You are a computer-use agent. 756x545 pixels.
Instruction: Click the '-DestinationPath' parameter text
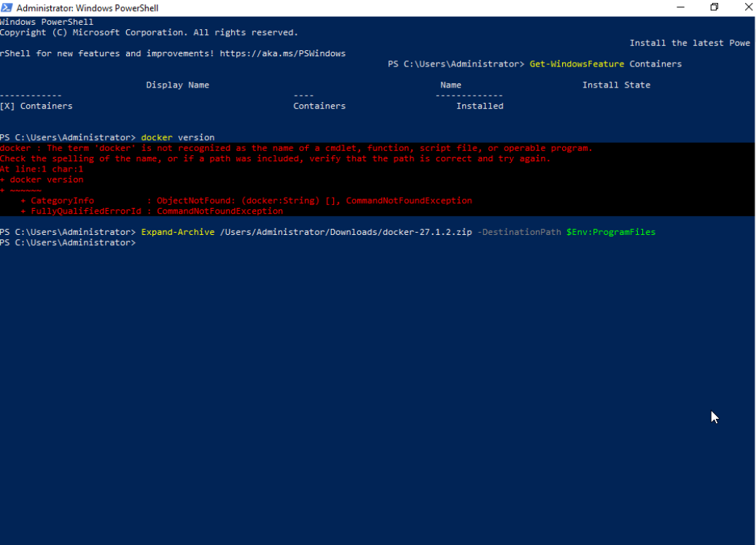click(x=519, y=232)
